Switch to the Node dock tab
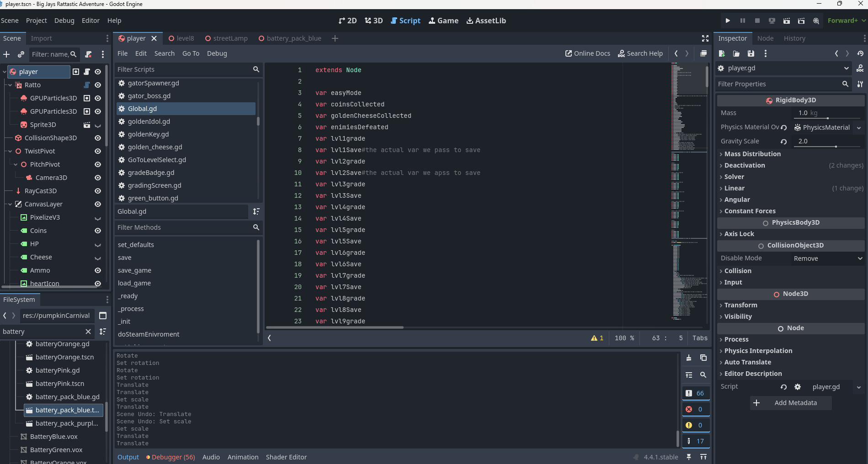868x464 pixels. tap(765, 38)
